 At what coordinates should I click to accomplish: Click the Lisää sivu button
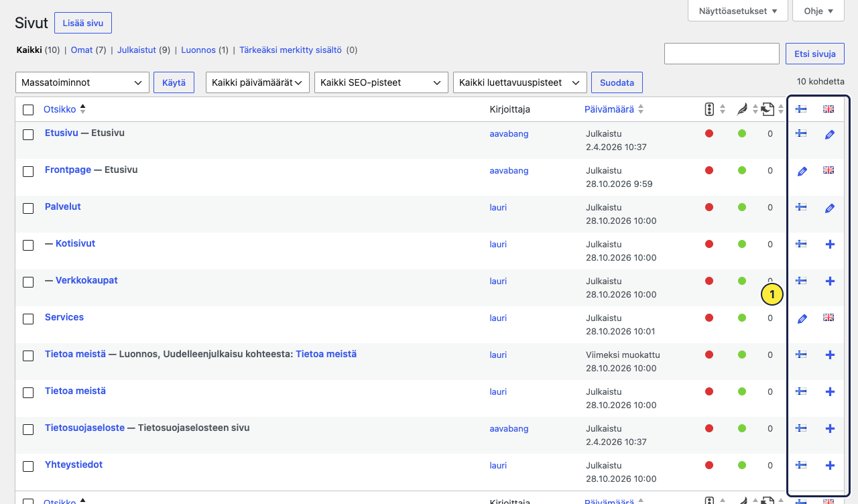[x=83, y=23]
